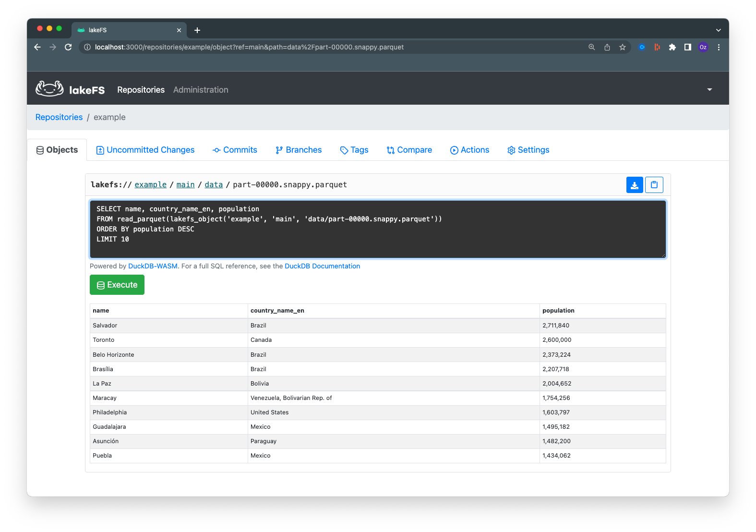Bookmark this page with the star
This screenshot has width=756, height=532.
click(x=623, y=47)
